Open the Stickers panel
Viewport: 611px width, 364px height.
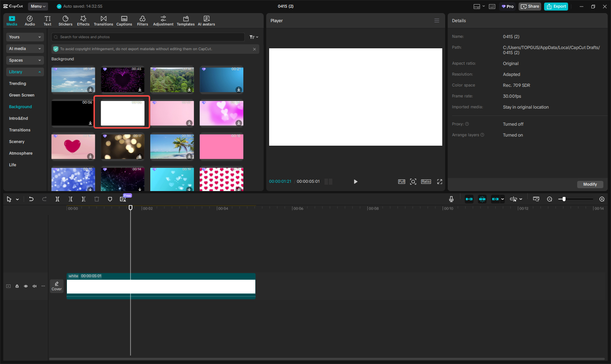point(65,21)
